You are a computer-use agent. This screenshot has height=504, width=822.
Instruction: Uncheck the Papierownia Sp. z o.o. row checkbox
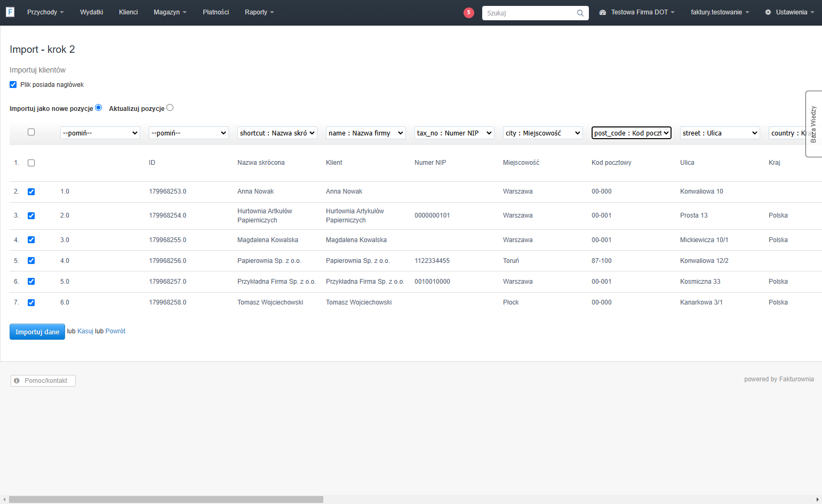pos(31,261)
